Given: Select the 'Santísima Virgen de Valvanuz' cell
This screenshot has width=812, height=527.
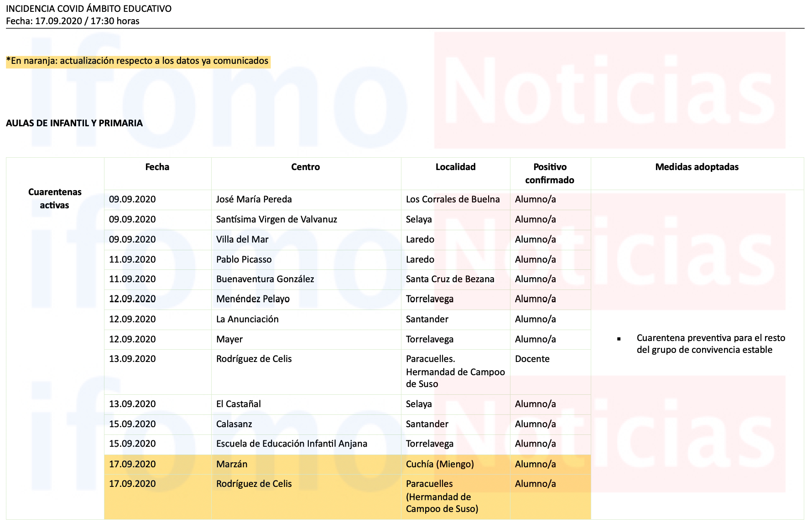Looking at the screenshot, I should (x=276, y=219).
